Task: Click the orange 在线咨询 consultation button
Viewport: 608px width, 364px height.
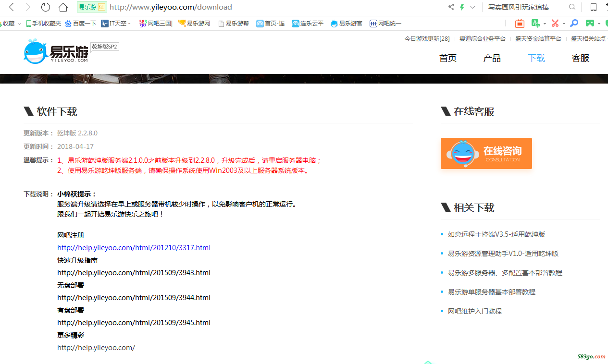Action: point(486,153)
